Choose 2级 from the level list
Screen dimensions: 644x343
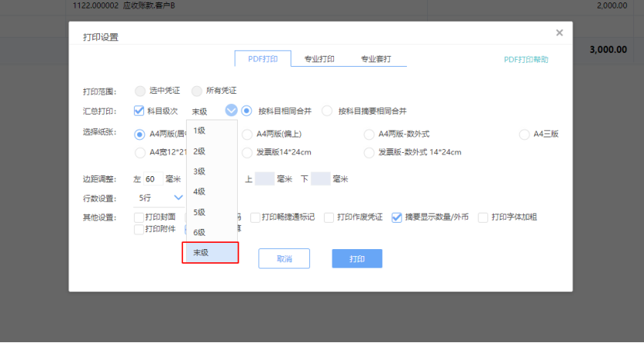(212, 151)
